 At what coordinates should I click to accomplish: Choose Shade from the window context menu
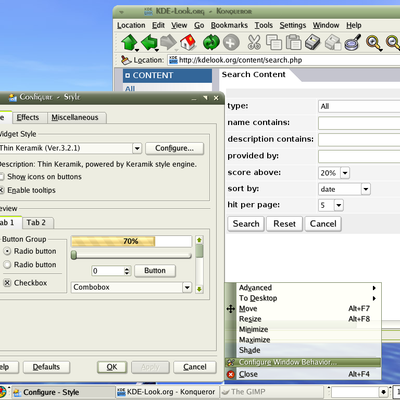(x=309, y=350)
